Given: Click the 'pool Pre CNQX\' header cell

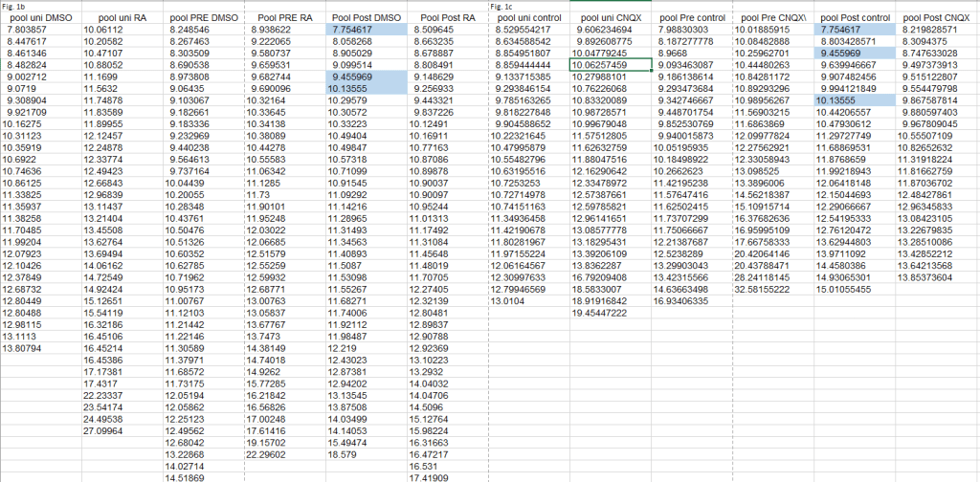Looking at the screenshot, I should (769, 18).
